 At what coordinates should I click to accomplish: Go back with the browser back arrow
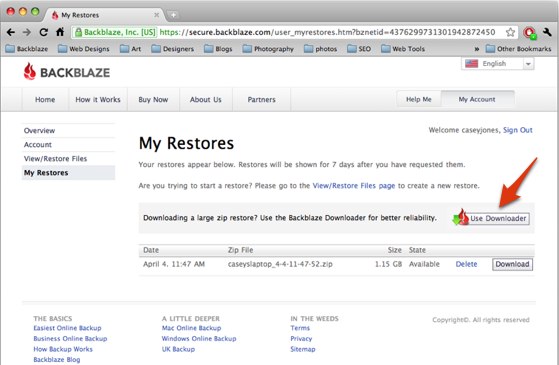11,32
